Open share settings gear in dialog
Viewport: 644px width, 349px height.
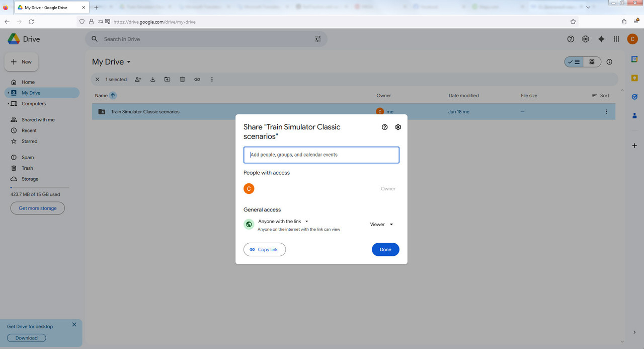click(x=398, y=127)
